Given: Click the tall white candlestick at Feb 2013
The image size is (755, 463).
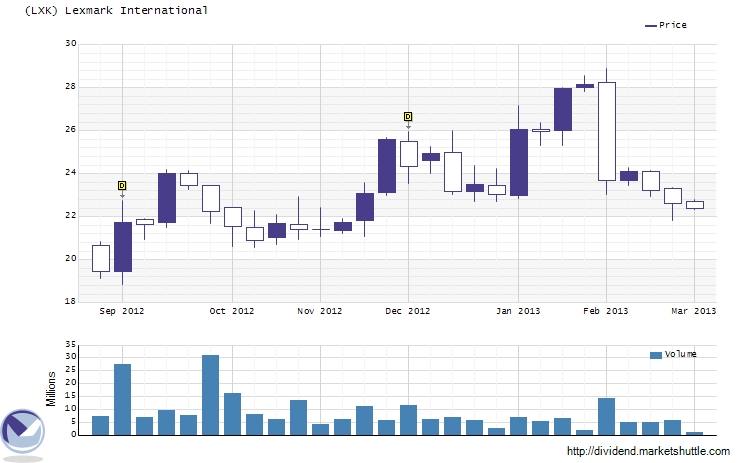Looking at the screenshot, I should point(607,131).
